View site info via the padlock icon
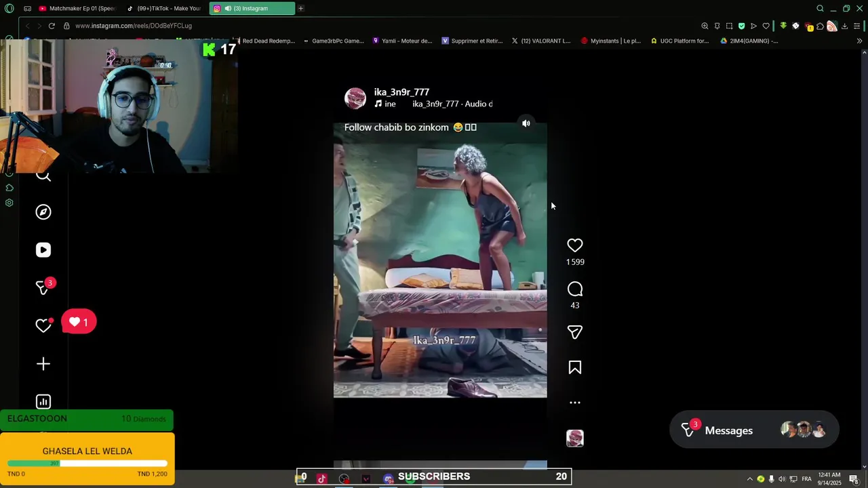Image resolution: width=868 pixels, height=488 pixels. 66,26
